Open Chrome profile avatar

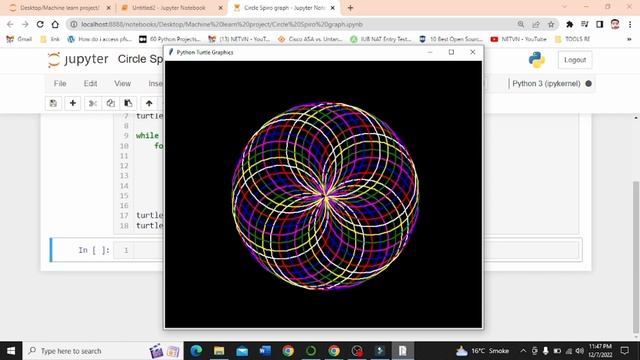click(615, 24)
